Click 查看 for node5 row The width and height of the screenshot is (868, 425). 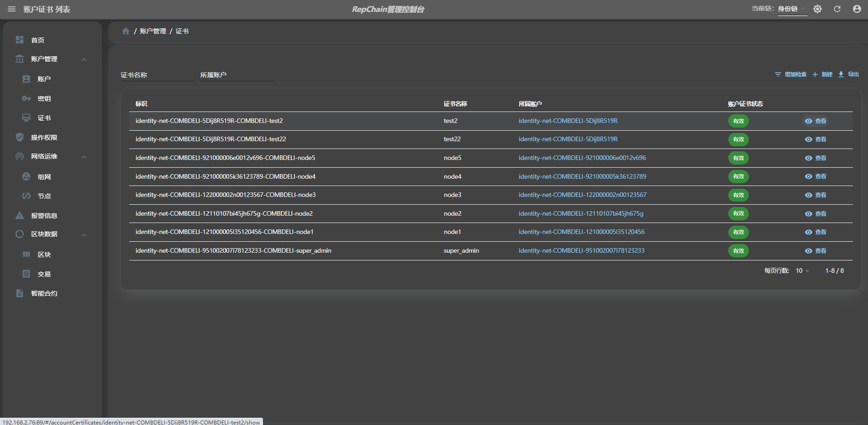tap(815, 158)
